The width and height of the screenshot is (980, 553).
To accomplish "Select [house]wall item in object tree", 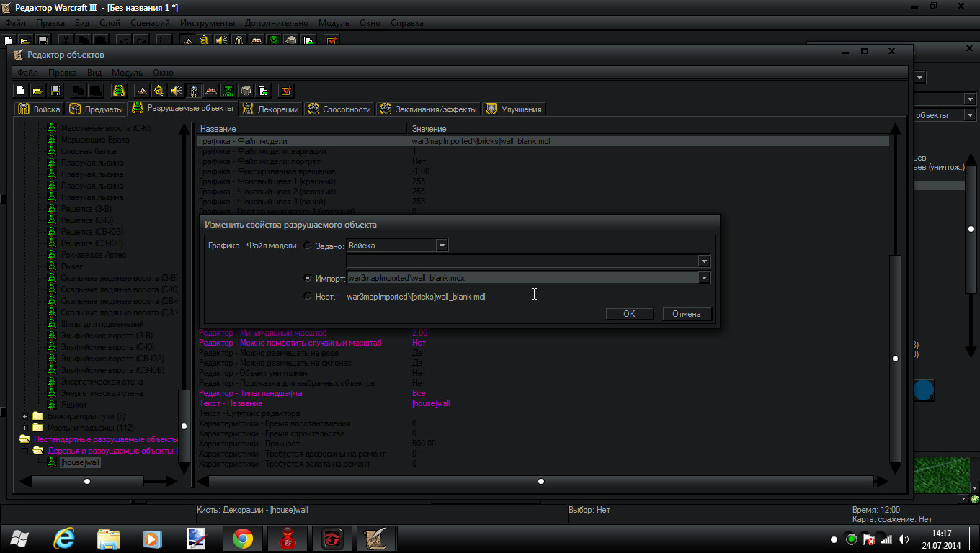I will (80, 462).
